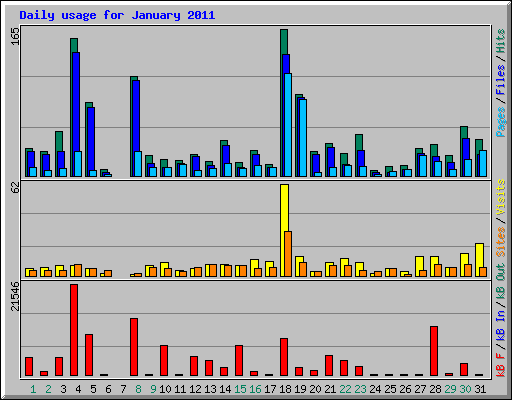Screen dimensions: 512x400
Task: Click day label '25' on the axis
Action: (390, 389)
